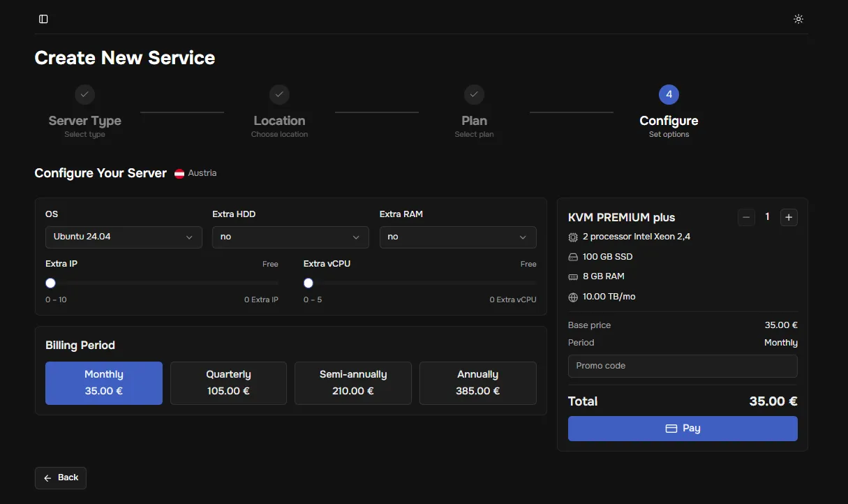Open the OS dropdown showing Ubuntu 24.04
848x504 pixels.
point(124,237)
